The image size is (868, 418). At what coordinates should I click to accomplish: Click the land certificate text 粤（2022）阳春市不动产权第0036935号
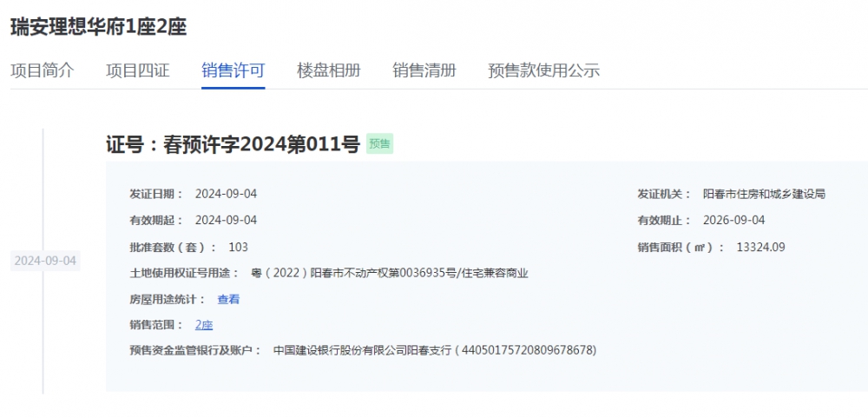point(353,273)
